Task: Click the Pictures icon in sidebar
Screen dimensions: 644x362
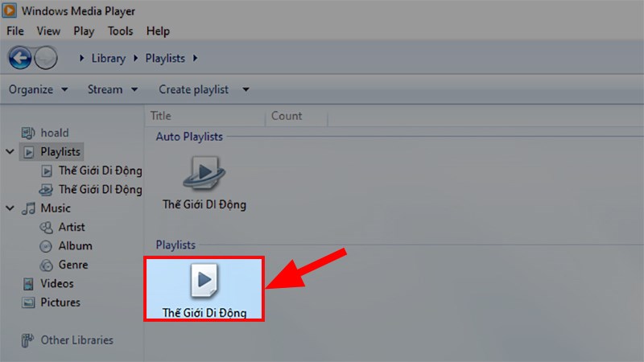Action: tap(28, 302)
